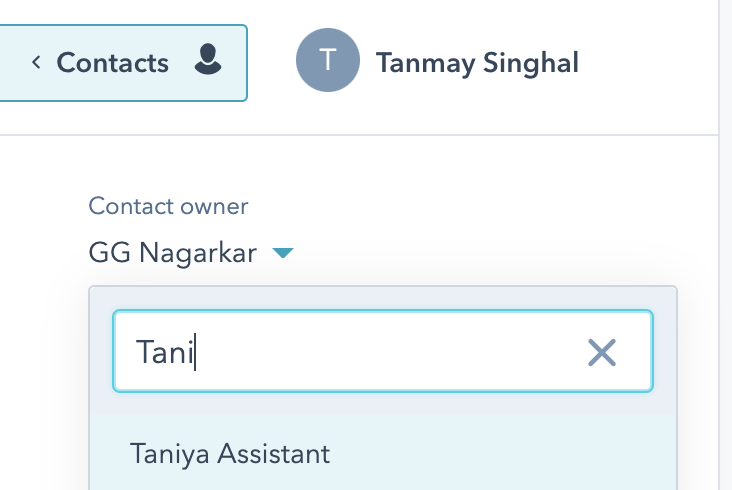The height and width of the screenshot is (490, 732).
Task: Click the 'Contacts' text in the back button
Action: pos(112,63)
